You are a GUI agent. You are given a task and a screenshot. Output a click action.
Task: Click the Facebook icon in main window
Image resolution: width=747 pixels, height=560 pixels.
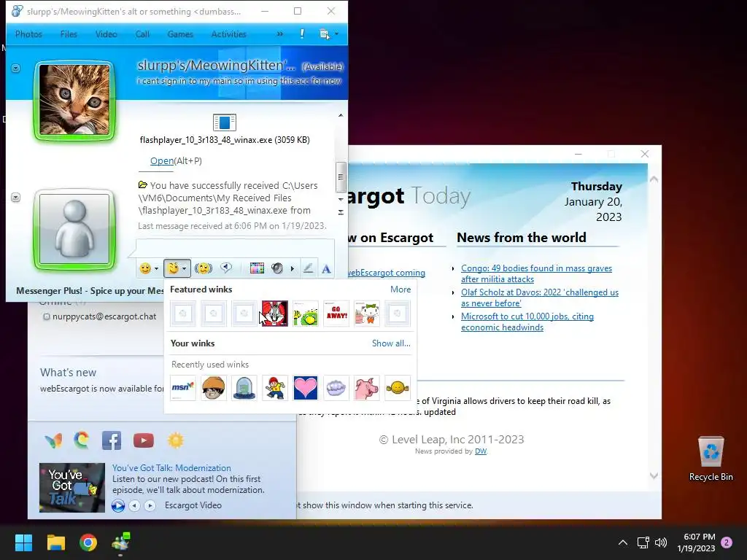[112, 440]
